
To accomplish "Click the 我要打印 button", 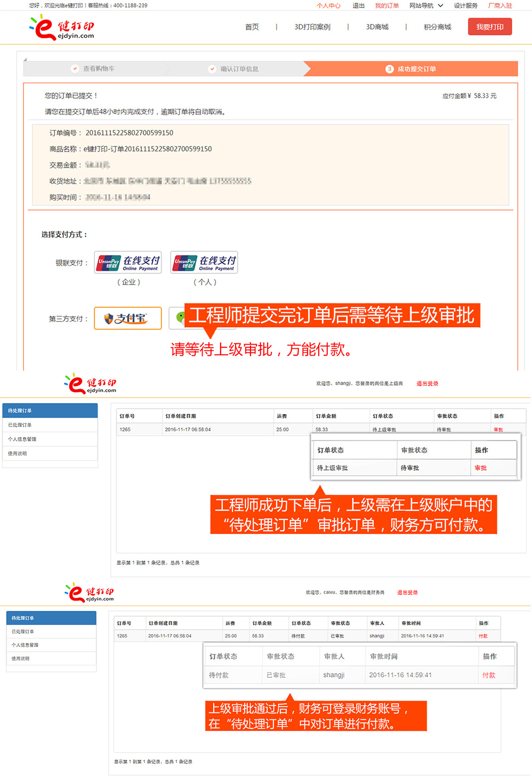I will [x=489, y=27].
